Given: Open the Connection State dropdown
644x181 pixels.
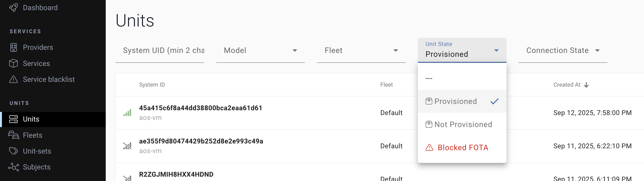Looking at the screenshot, I should click(x=563, y=51).
